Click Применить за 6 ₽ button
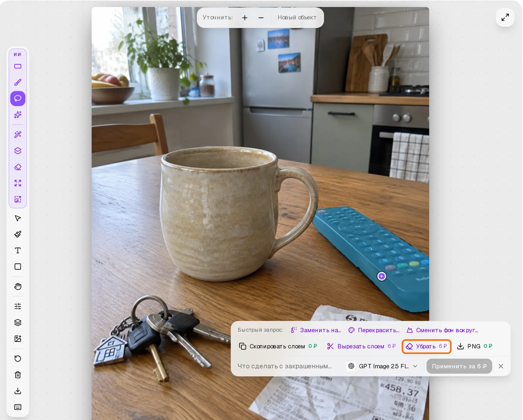The width and height of the screenshot is (523, 420). click(459, 366)
